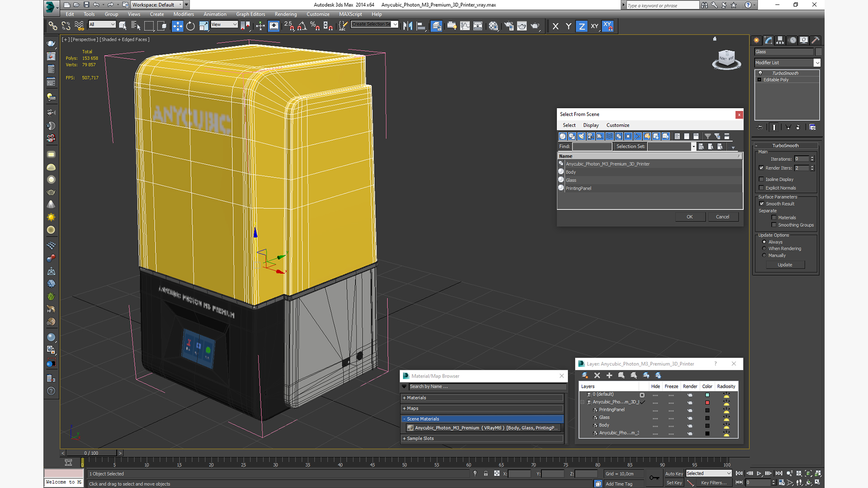The width and height of the screenshot is (868, 488).
Task: Click OK in Select From Scene dialog
Action: (x=689, y=217)
